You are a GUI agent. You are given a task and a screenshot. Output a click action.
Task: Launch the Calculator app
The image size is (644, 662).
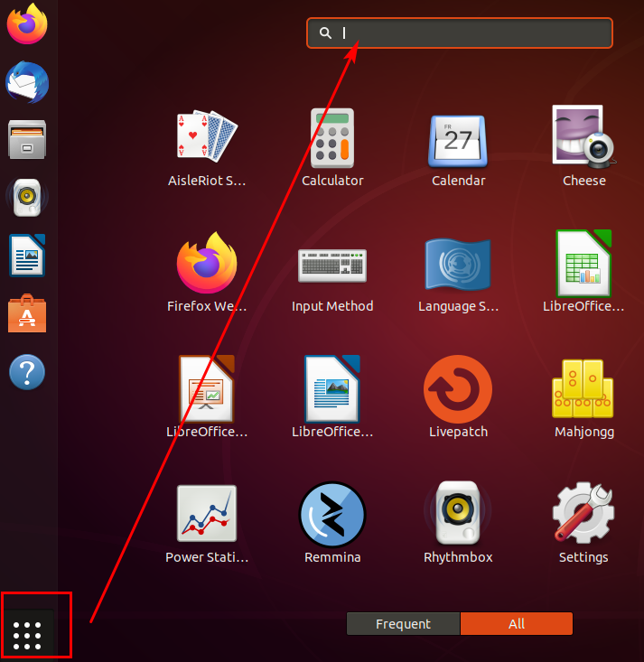[332, 138]
